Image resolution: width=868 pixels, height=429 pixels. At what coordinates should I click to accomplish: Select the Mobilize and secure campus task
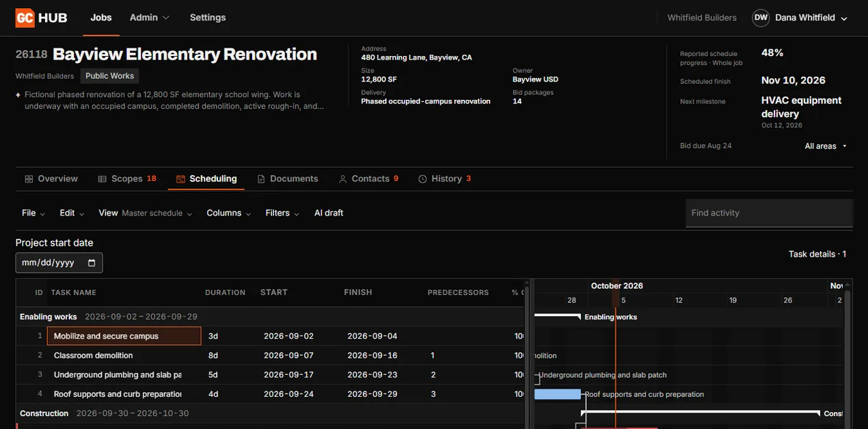(x=124, y=336)
